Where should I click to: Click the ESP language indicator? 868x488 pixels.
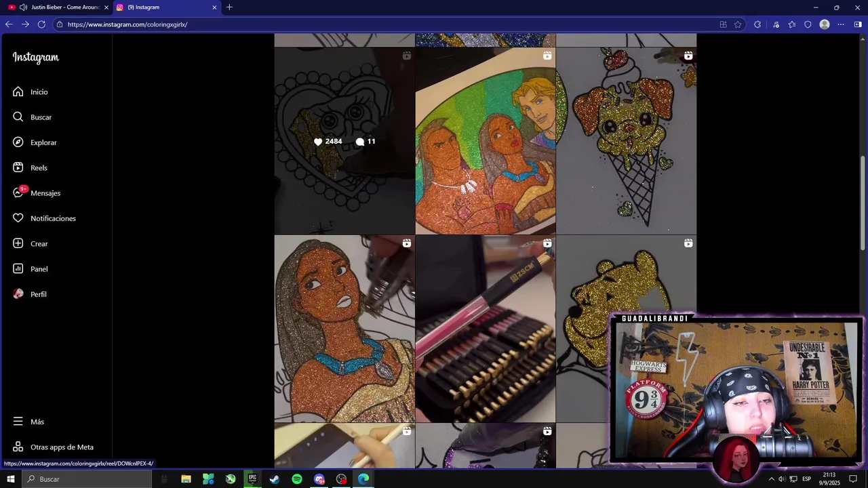tap(806, 479)
